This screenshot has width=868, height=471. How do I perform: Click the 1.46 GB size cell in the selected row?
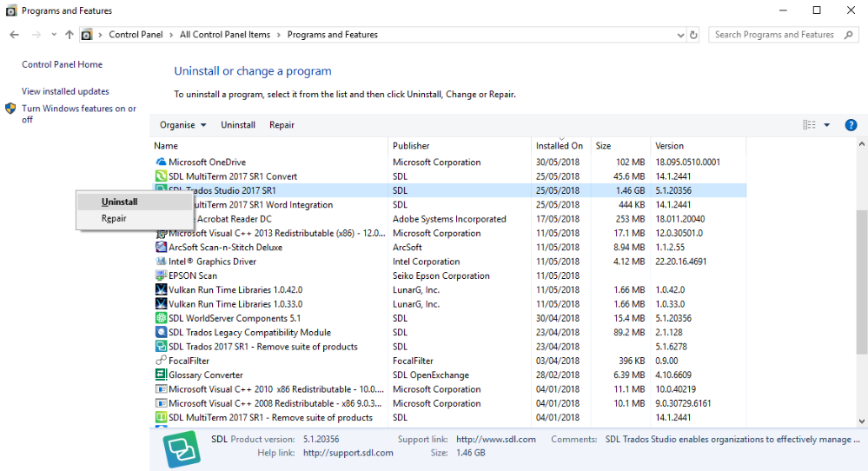point(630,190)
